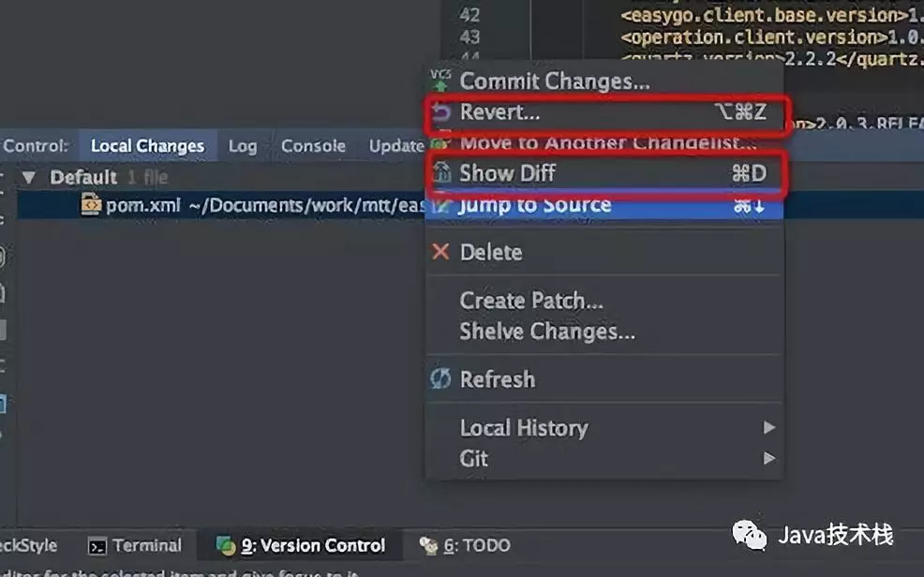The image size is (924, 577).
Task: Click the red Delete X icon
Action: [x=440, y=252]
